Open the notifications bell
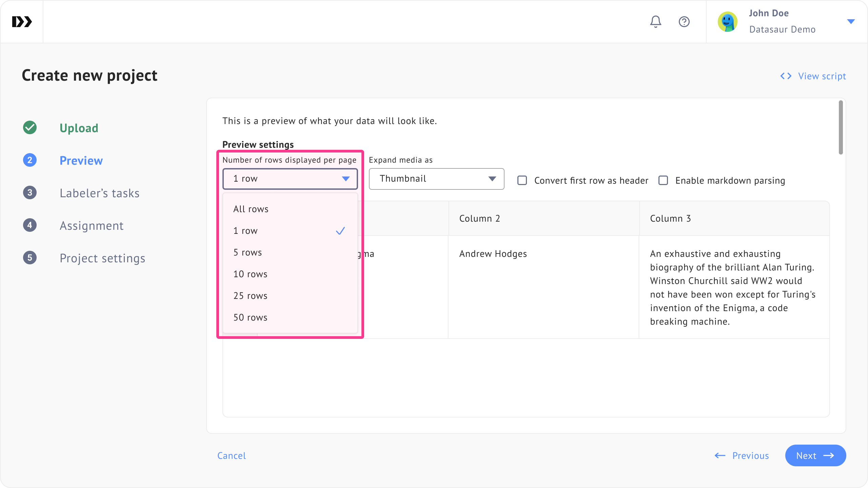Image resolution: width=868 pixels, height=488 pixels. click(x=655, y=22)
